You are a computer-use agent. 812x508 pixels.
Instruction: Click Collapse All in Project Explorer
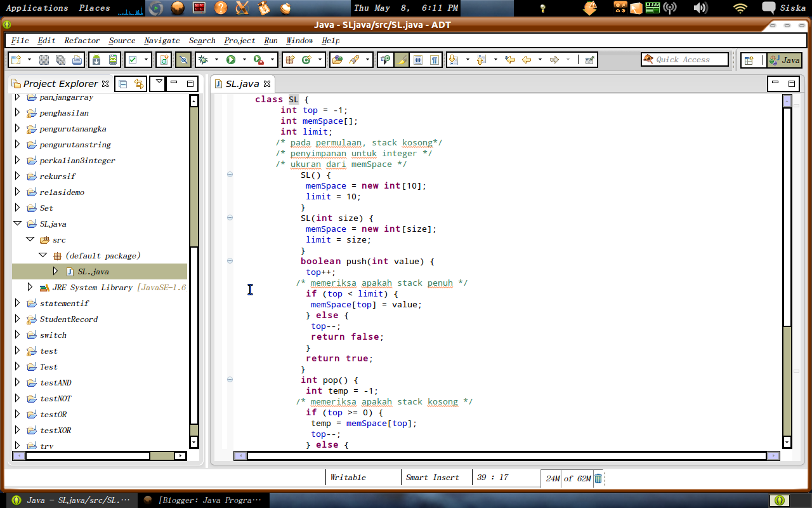123,84
